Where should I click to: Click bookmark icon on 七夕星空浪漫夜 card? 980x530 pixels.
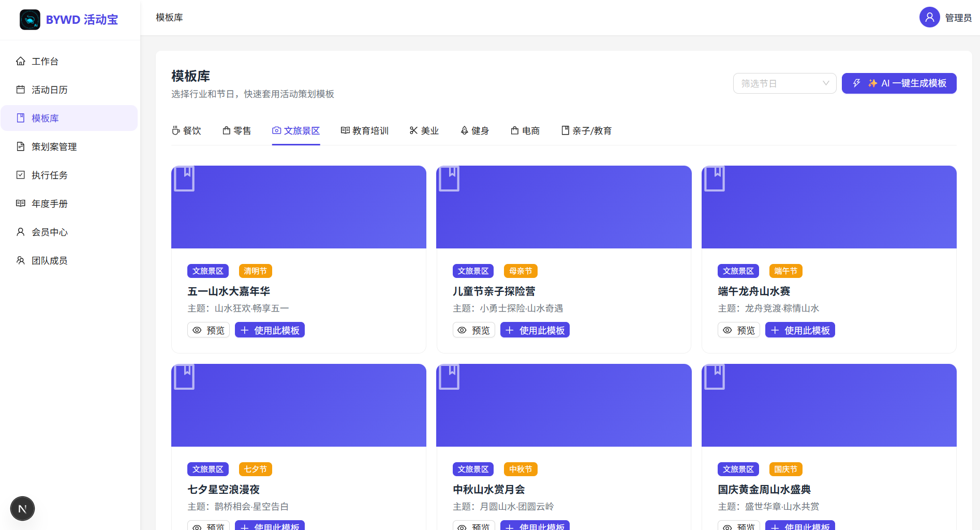(x=184, y=377)
